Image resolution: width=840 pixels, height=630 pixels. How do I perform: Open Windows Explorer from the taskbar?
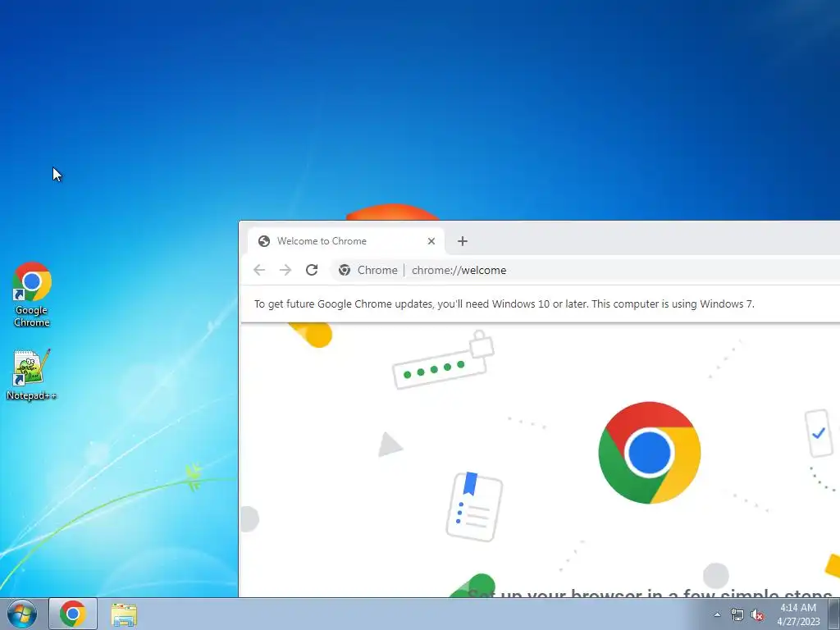[x=124, y=614]
